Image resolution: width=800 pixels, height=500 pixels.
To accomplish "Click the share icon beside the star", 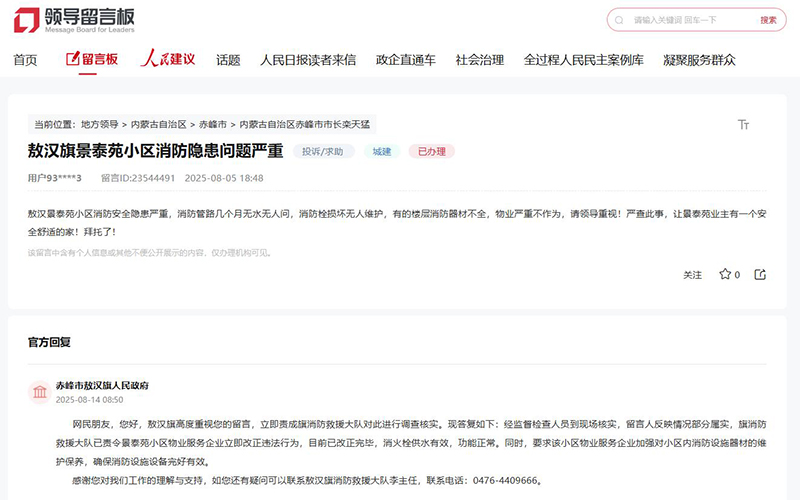I will click(x=760, y=274).
